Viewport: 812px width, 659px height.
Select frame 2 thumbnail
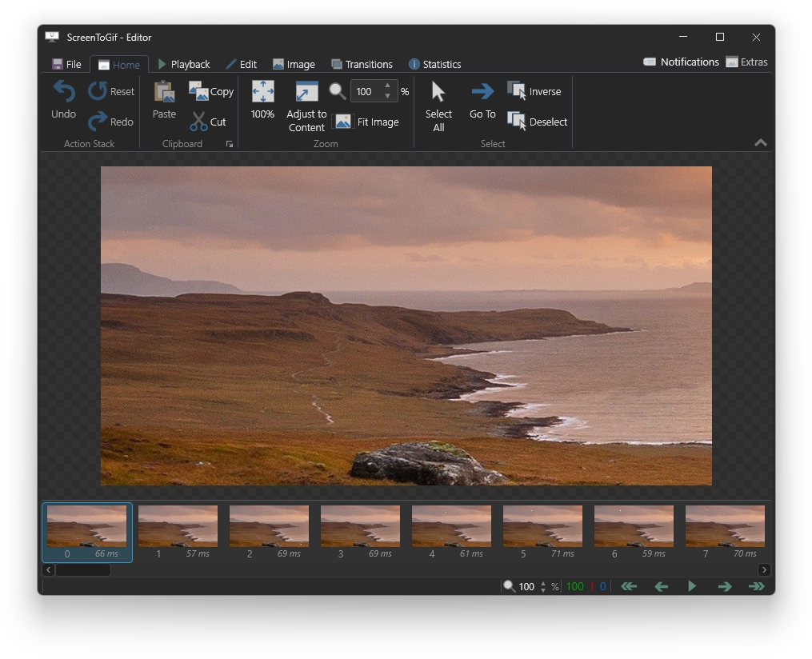[270, 532]
